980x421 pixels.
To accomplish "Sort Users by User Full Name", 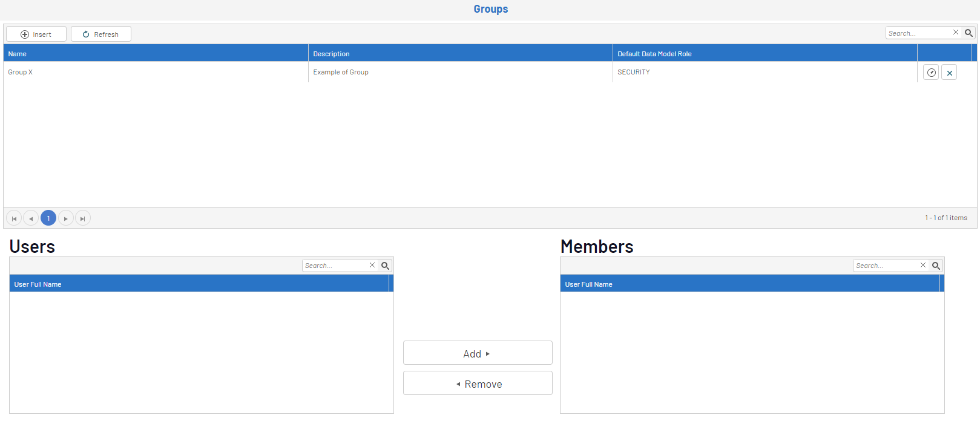I will tap(199, 284).
